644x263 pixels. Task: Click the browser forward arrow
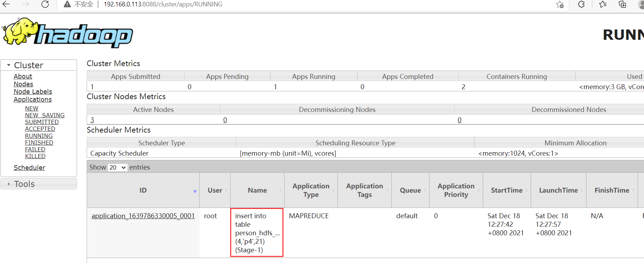[x=26, y=4]
